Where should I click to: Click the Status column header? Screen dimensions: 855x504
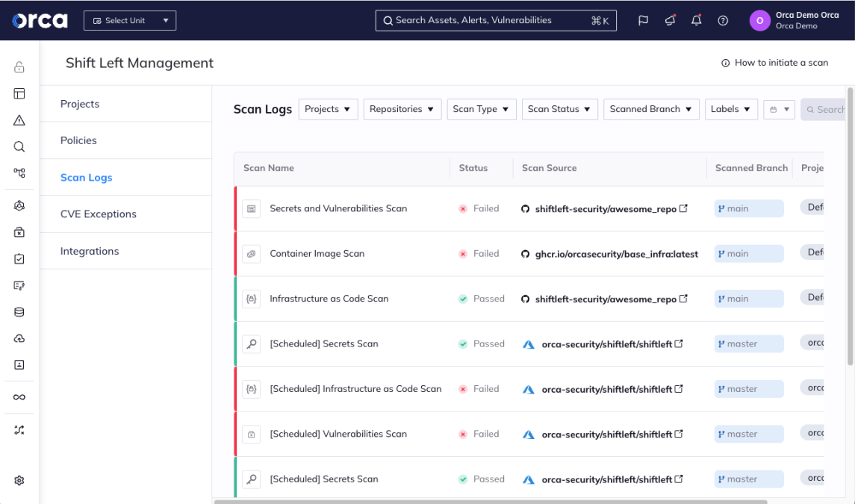tap(473, 168)
